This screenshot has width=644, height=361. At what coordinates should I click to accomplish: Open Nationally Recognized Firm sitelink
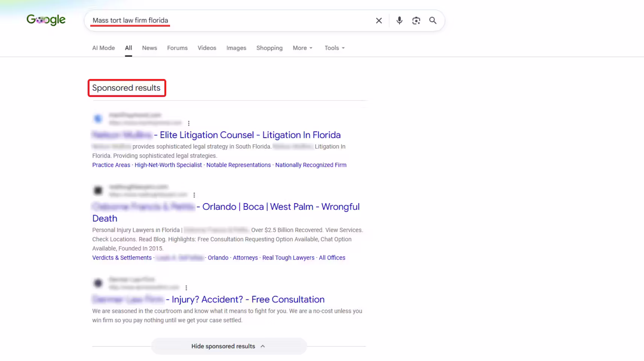tap(311, 165)
